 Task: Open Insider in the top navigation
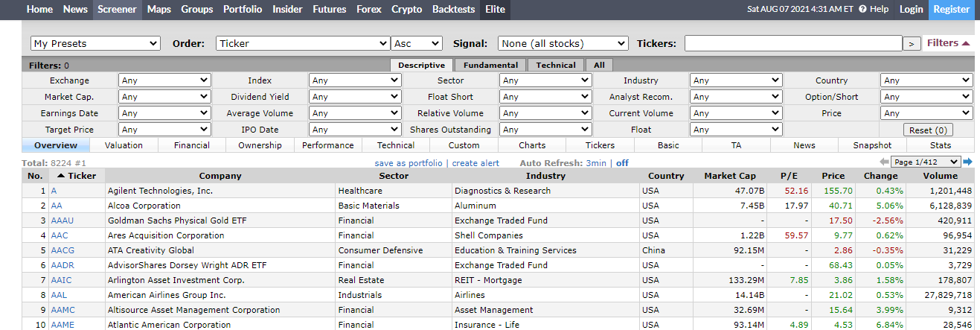tap(287, 9)
